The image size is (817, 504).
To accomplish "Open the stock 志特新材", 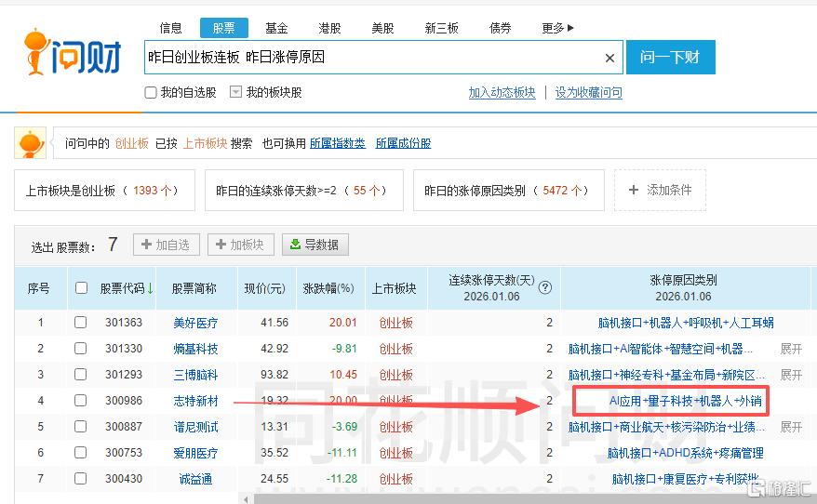I will pos(195,401).
